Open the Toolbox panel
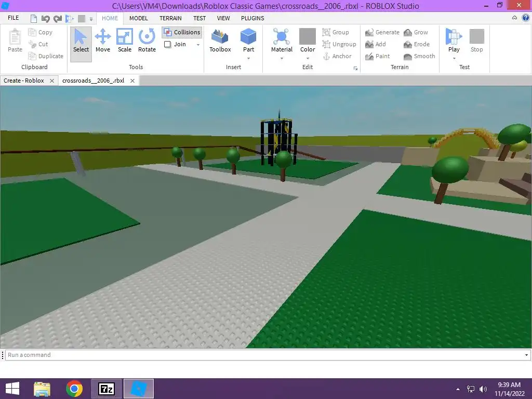The image size is (532, 399). tap(220, 41)
